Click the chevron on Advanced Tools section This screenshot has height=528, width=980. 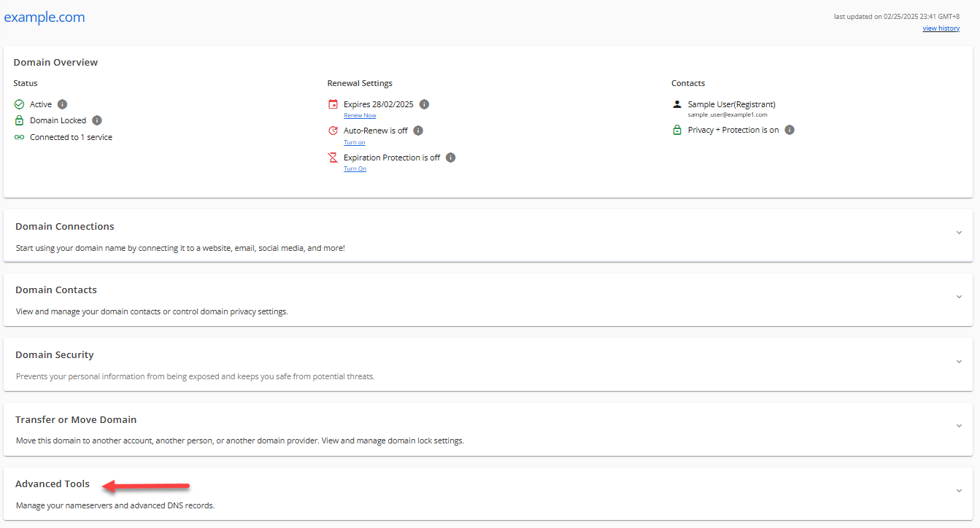click(x=959, y=491)
